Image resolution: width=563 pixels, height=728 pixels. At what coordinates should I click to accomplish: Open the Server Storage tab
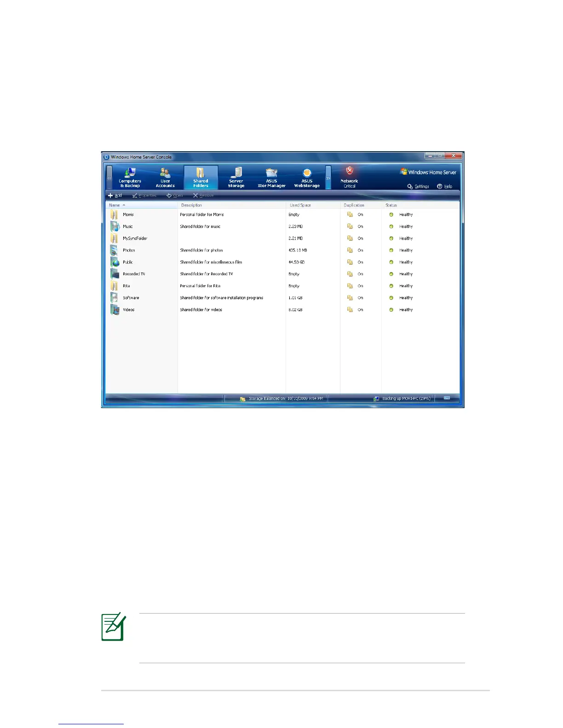236,177
